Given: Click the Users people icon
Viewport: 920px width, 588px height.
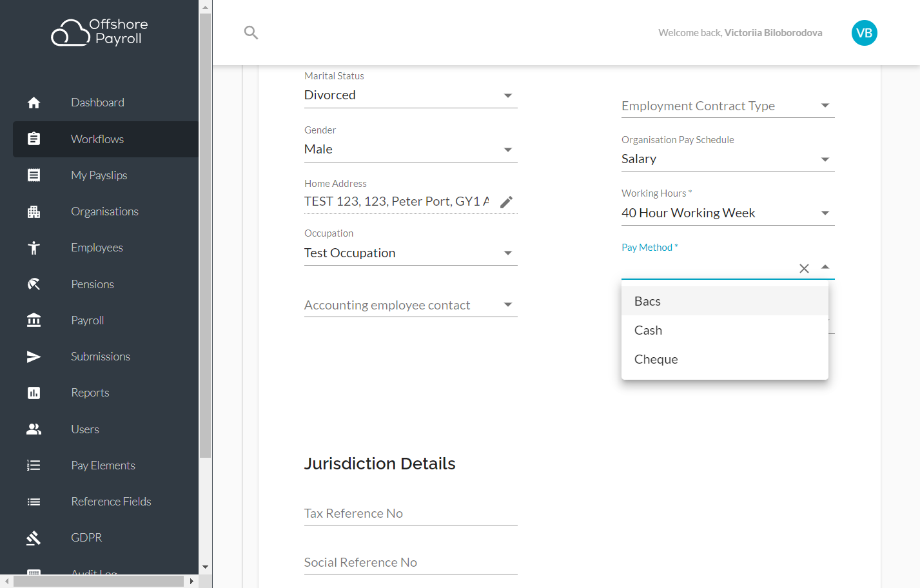Looking at the screenshot, I should click(x=34, y=429).
